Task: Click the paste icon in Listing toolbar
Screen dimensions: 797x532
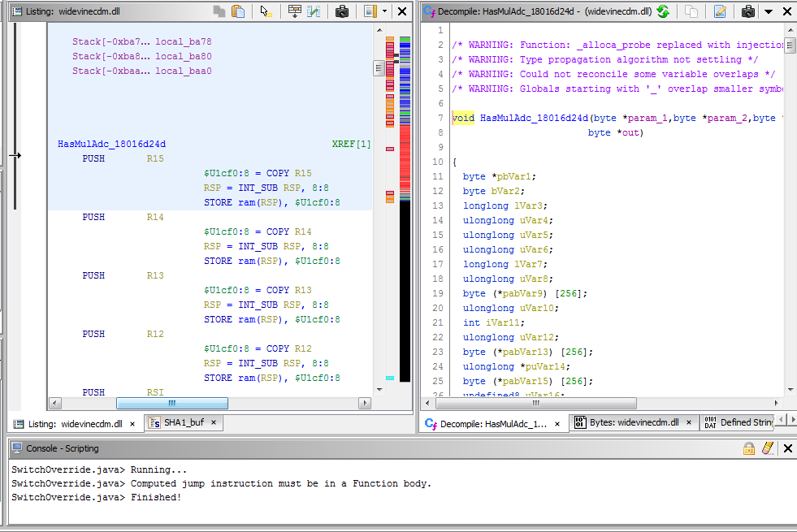Action: (x=238, y=11)
